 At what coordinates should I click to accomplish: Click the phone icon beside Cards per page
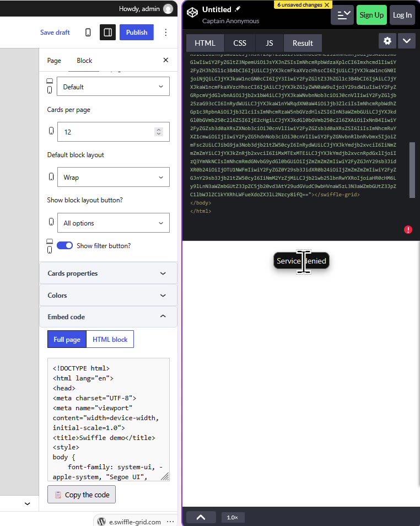pyautogui.click(x=51, y=131)
